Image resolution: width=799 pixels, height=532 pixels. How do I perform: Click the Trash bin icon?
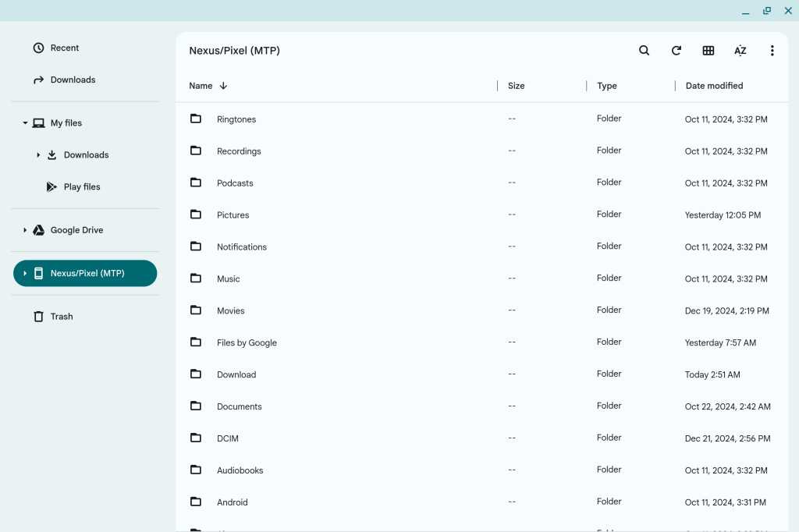click(x=39, y=317)
